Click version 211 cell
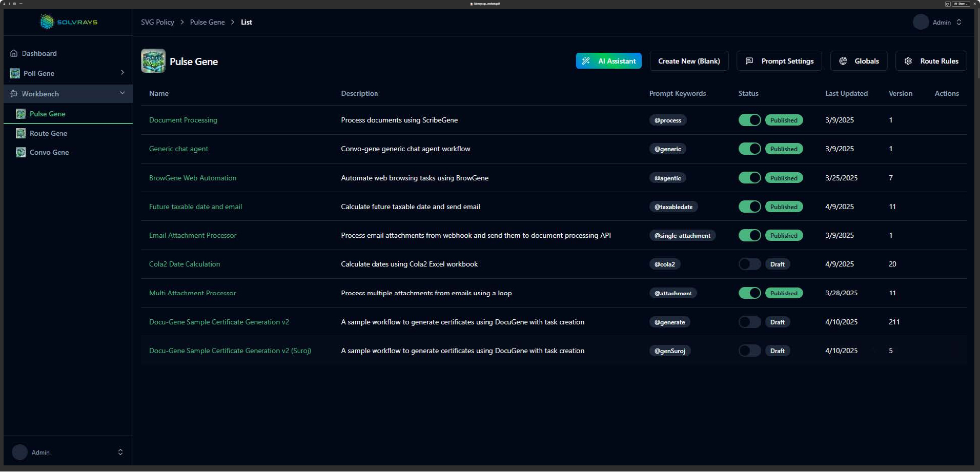The width and height of the screenshot is (980, 472). point(894,322)
